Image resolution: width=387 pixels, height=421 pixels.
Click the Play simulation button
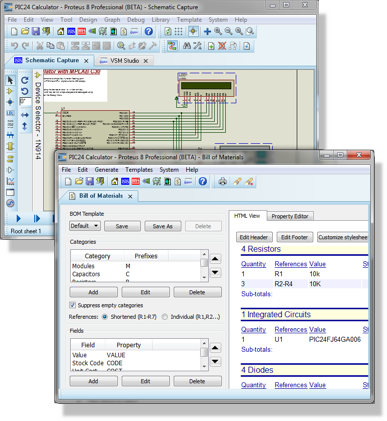pos(19,218)
